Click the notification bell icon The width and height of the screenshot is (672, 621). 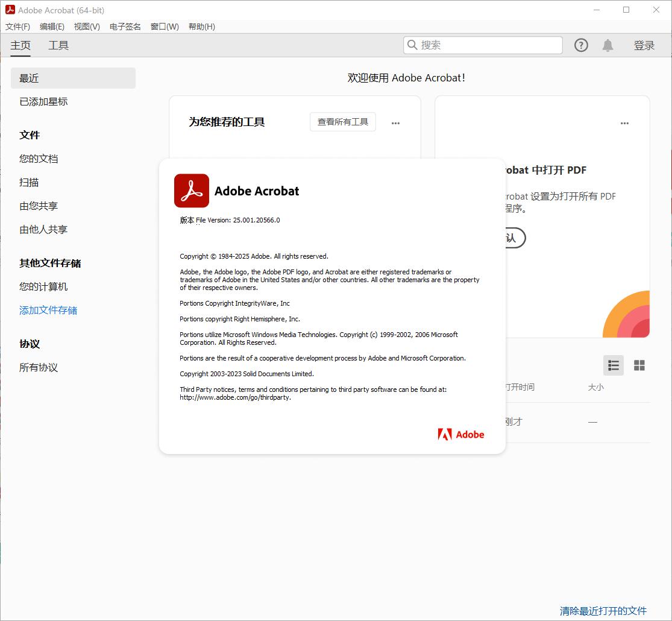point(608,45)
